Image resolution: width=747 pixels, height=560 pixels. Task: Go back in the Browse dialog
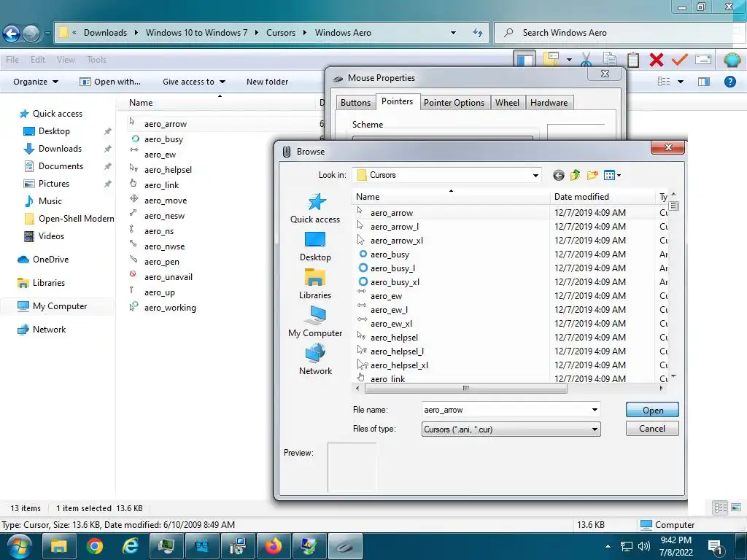tap(558, 175)
